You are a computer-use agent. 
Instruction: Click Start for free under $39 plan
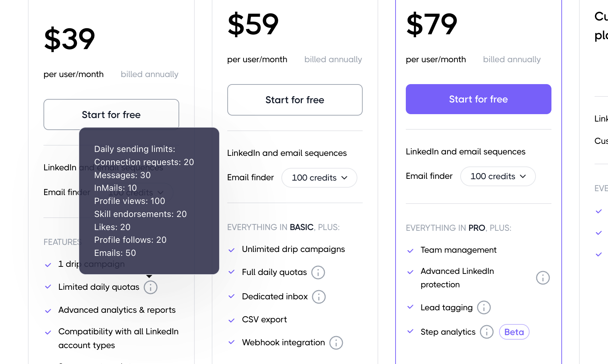pyautogui.click(x=111, y=115)
